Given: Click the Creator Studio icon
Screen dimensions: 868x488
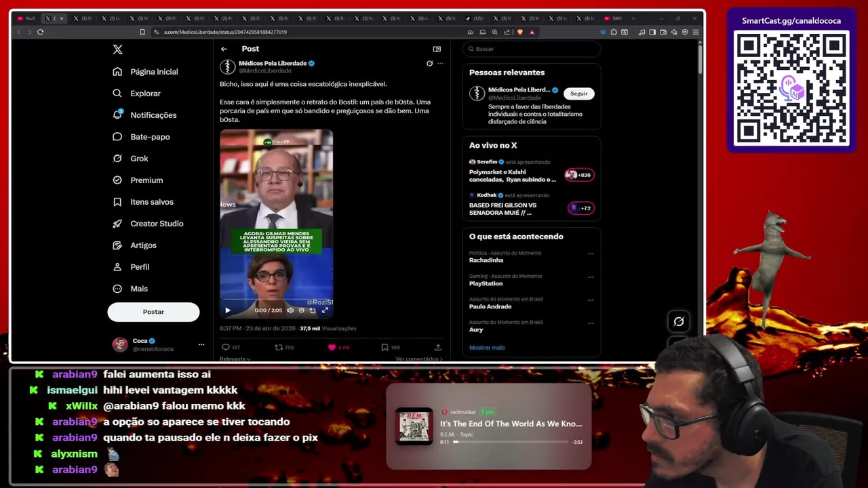Looking at the screenshot, I should pyautogui.click(x=117, y=224).
